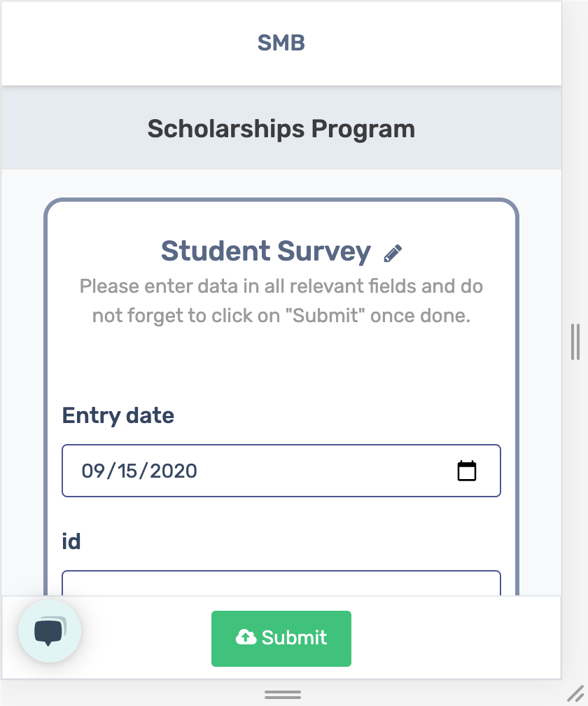Screen dimensions: 588x706
Task: Focus the Entry date input field
Action: 281,471
